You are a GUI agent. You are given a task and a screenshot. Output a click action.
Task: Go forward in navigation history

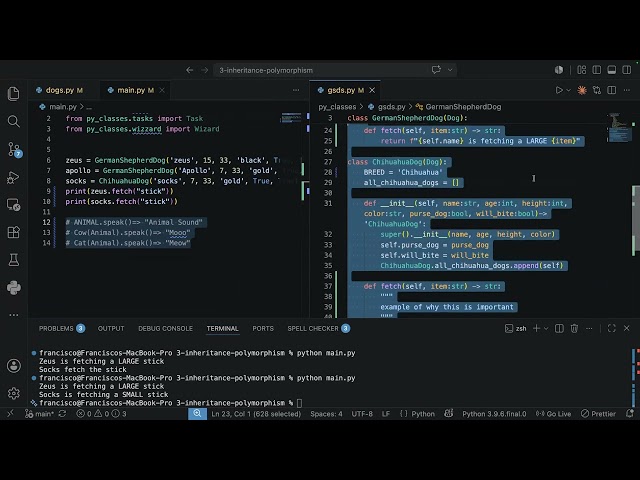(204, 70)
